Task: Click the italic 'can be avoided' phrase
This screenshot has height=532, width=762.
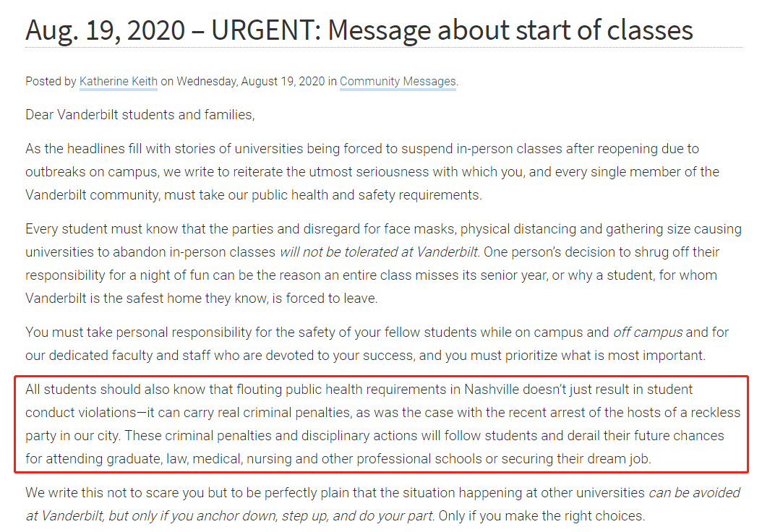Action: [695, 493]
